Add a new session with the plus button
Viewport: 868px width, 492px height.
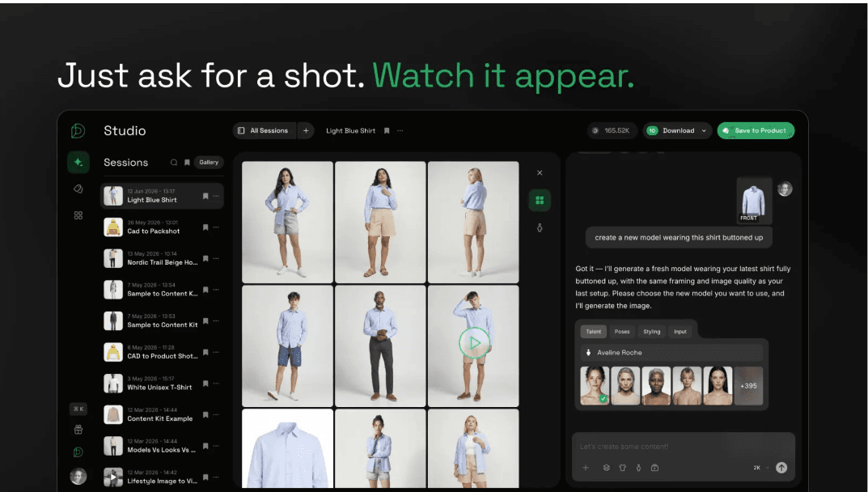coord(306,131)
